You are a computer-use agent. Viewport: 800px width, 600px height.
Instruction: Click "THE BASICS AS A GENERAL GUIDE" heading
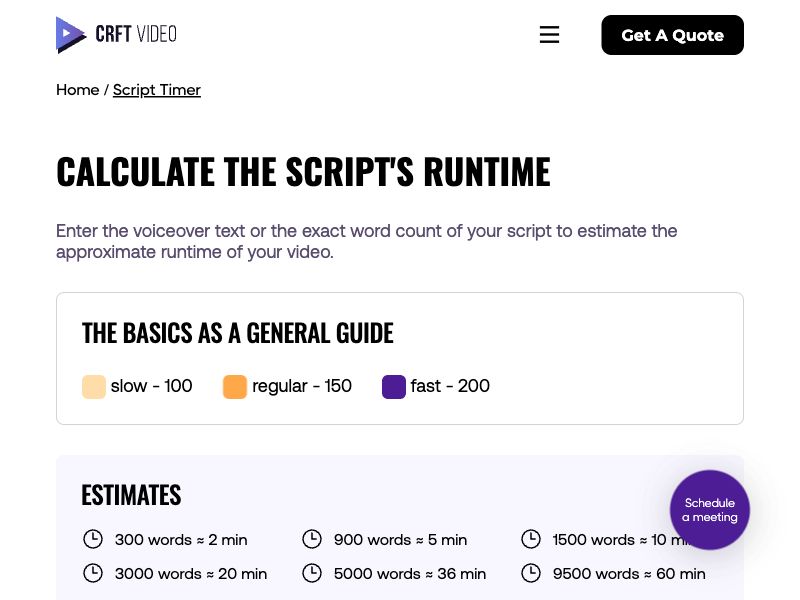tap(237, 332)
